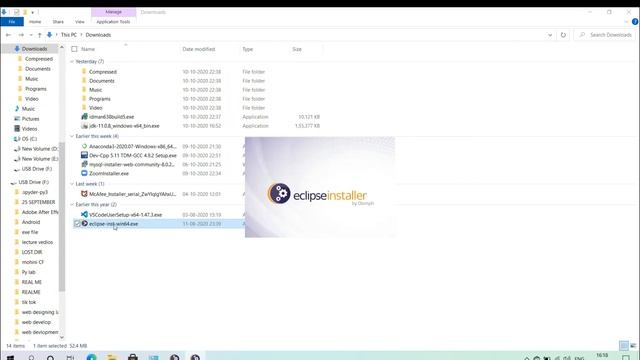Collapse the USB Drive (F:) tree node

coord(13,183)
